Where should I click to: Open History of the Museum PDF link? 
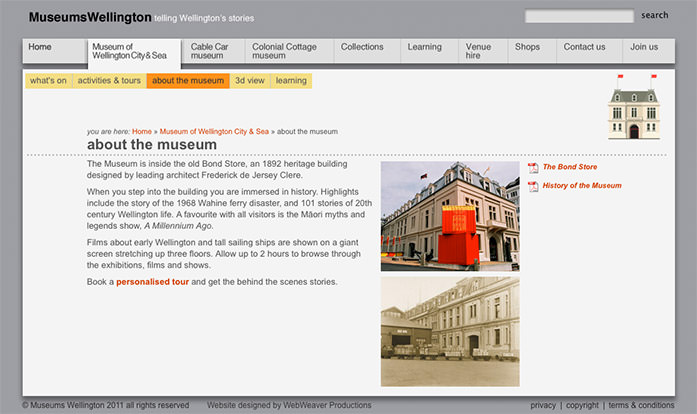[582, 185]
